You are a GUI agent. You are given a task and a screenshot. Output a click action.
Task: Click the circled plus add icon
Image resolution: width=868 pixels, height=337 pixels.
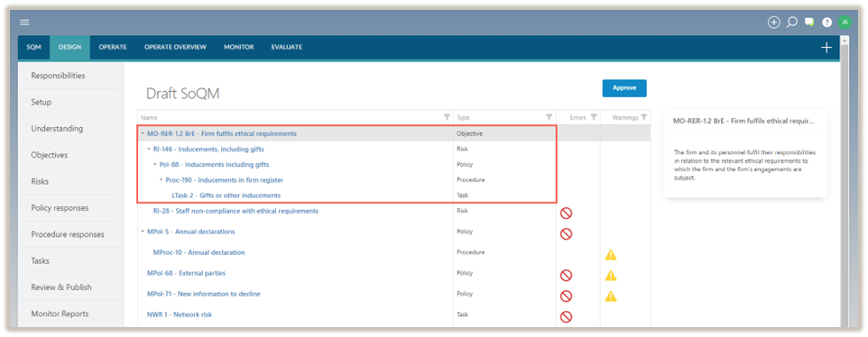774,23
